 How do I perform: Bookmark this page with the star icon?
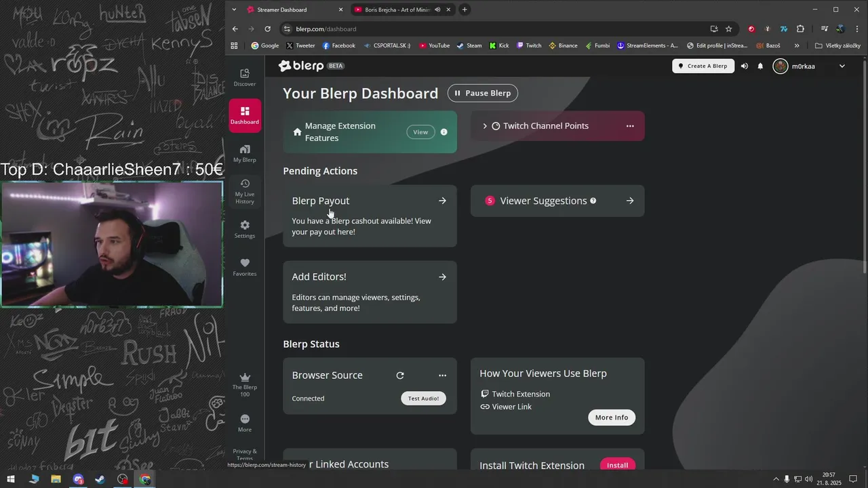(x=729, y=29)
